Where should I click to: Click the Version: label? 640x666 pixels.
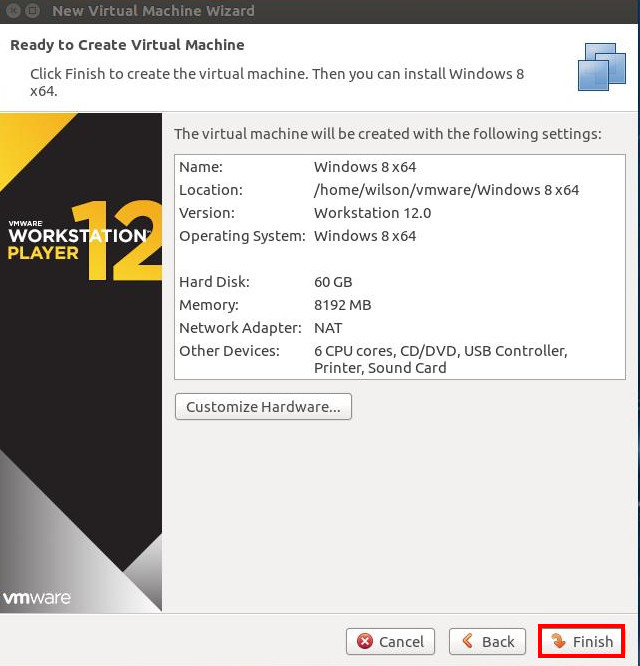207,213
